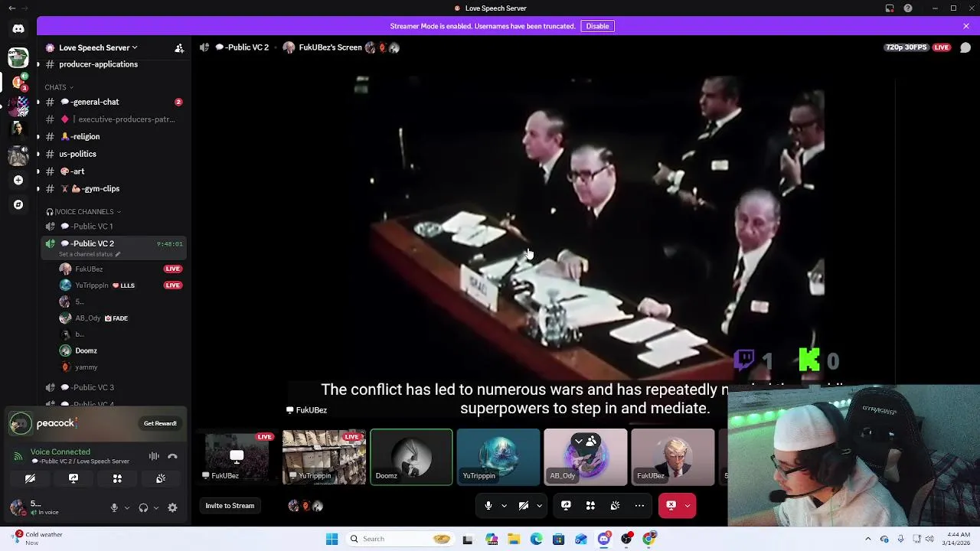Screen dimensions: 980x551
Task: Launch Activities icon in the voice panel
Action: [x=117, y=478]
